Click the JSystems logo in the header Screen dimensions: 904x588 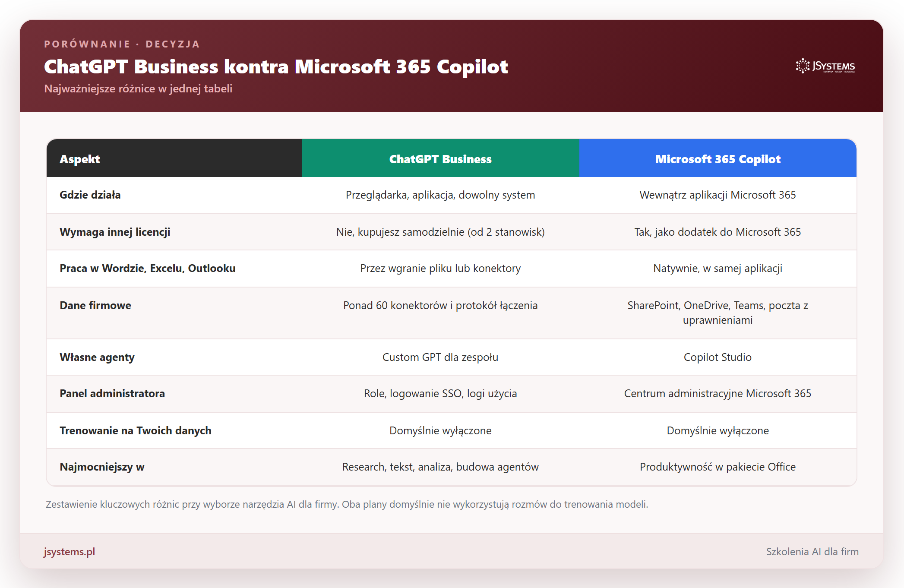[x=825, y=66]
